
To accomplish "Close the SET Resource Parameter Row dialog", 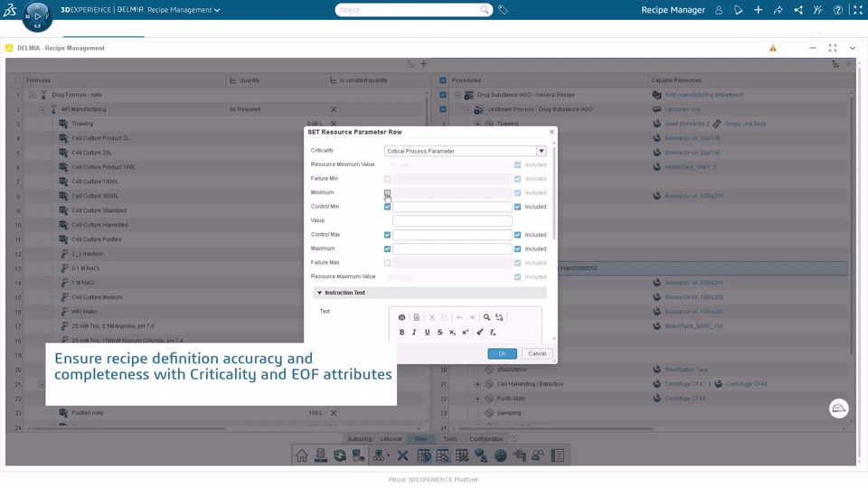I will [x=552, y=132].
